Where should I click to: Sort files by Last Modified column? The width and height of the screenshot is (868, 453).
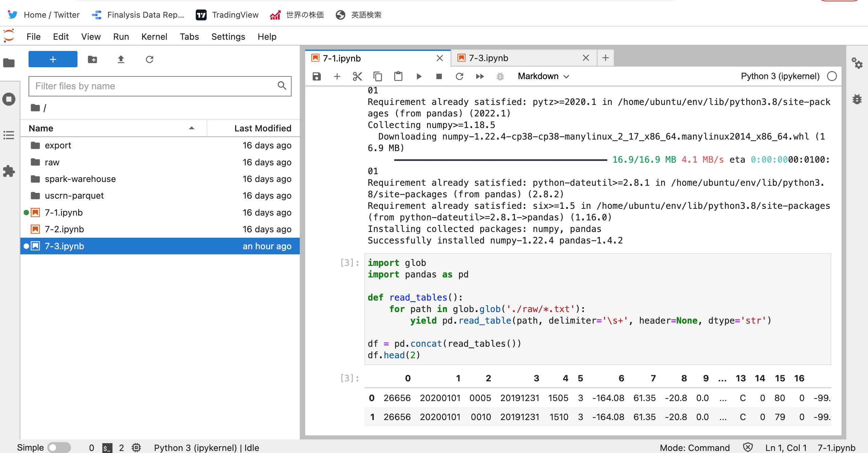[254, 128]
